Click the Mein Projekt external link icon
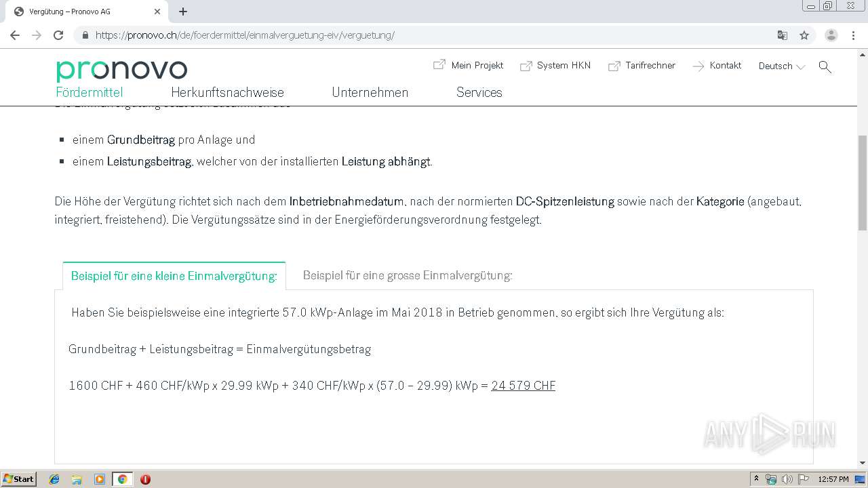 coord(439,65)
